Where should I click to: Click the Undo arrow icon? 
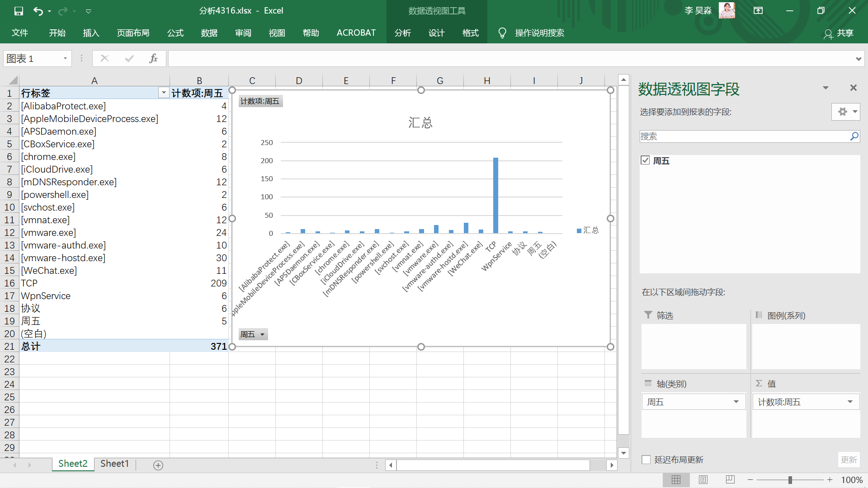click(38, 11)
